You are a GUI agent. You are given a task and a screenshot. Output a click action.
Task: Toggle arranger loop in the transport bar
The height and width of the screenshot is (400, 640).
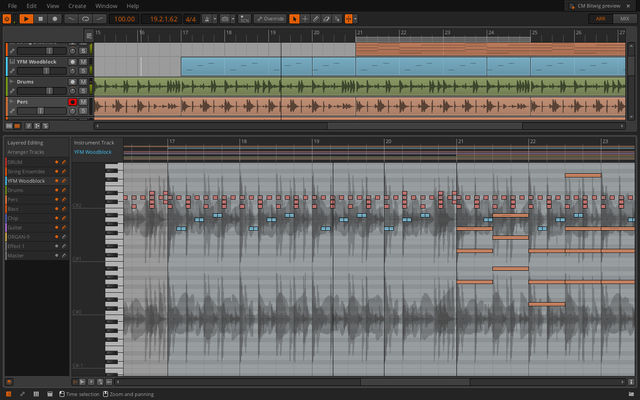[x=85, y=19]
